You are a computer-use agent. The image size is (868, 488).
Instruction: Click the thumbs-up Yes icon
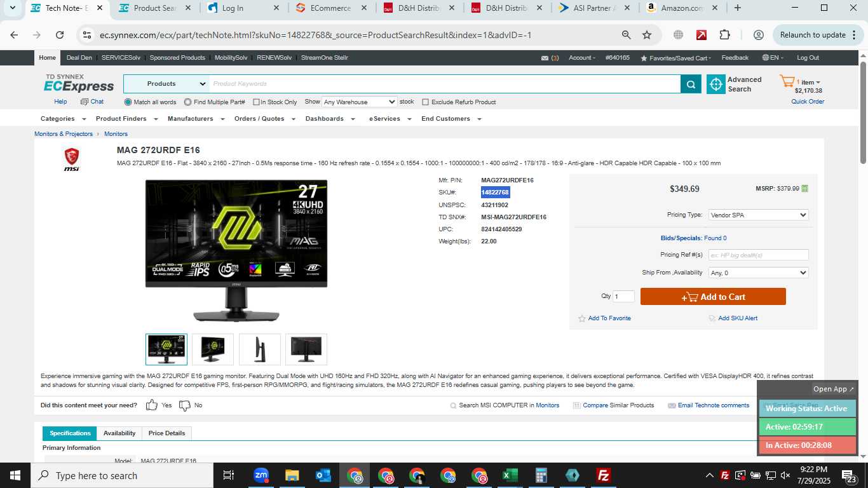[152, 405]
